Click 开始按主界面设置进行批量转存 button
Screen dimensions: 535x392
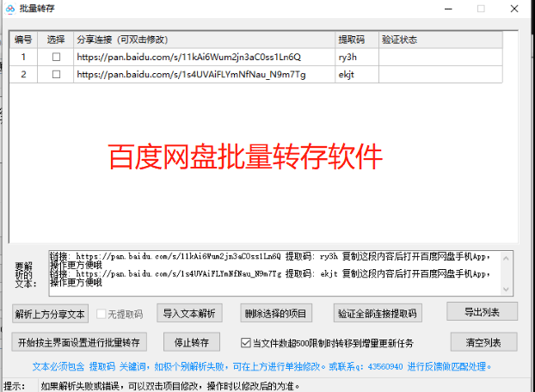pyautogui.click(x=79, y=342)
